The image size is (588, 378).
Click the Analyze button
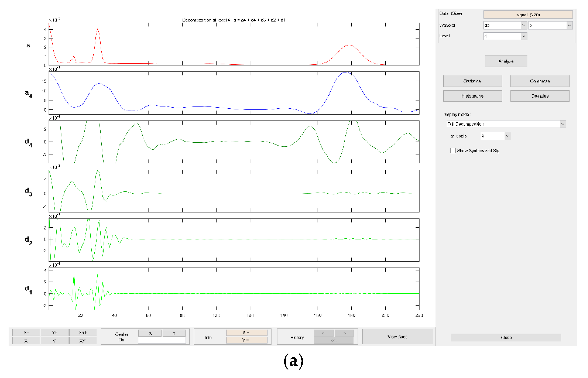[506, 61]
